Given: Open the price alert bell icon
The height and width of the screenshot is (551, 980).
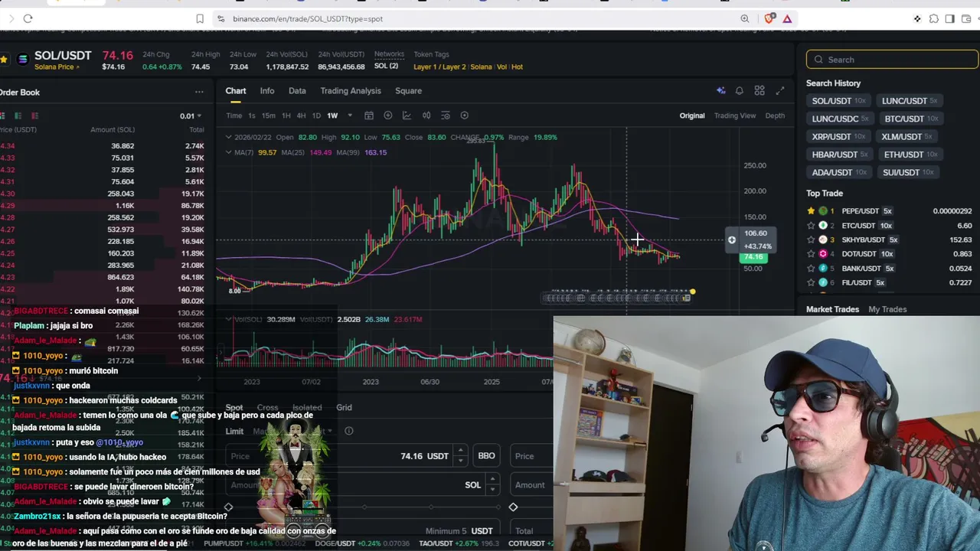Looking at the screenshot, I should coord(740,91).
